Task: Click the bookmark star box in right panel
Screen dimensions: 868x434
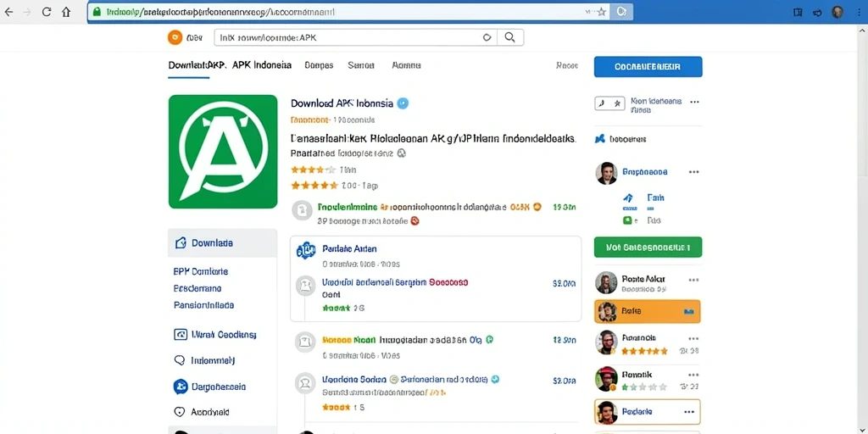Action: click(x=609, y=103)
